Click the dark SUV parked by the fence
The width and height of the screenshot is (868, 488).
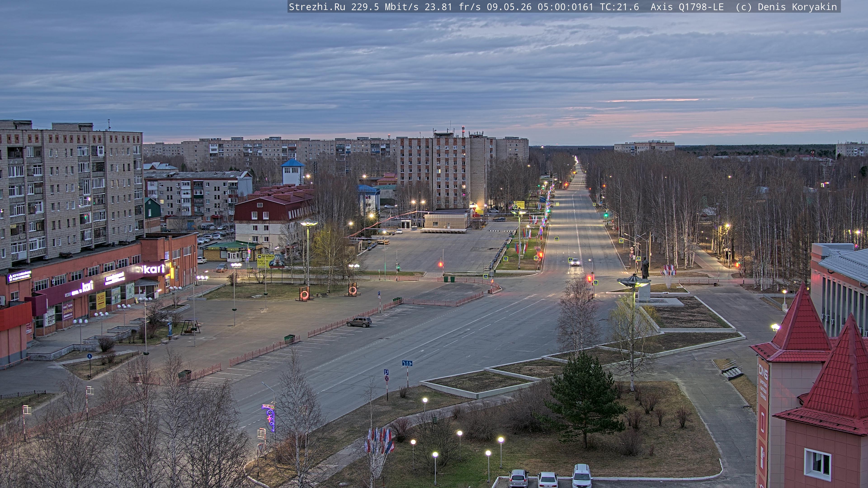coord(359,322)
